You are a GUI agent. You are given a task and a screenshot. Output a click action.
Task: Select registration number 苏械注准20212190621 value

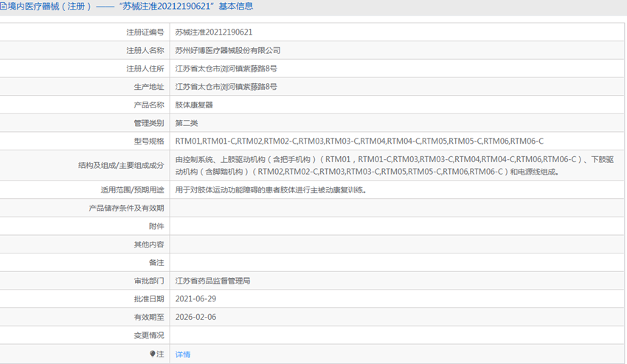point(213,32)
